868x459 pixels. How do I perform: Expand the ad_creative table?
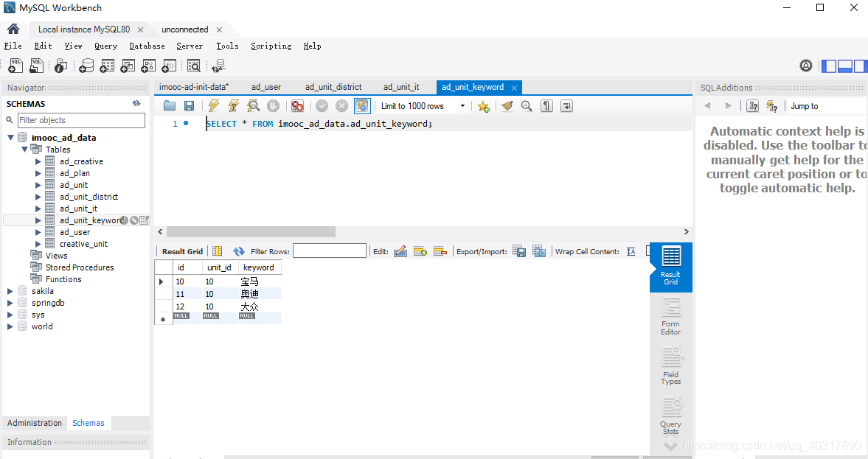[x=38, y=161]
